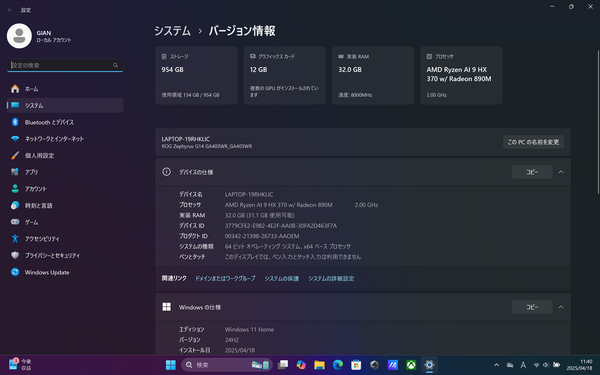Screen dimensions: 600x375
Task: Launch Copilot from the taskbar
Action: click(301, 365)
